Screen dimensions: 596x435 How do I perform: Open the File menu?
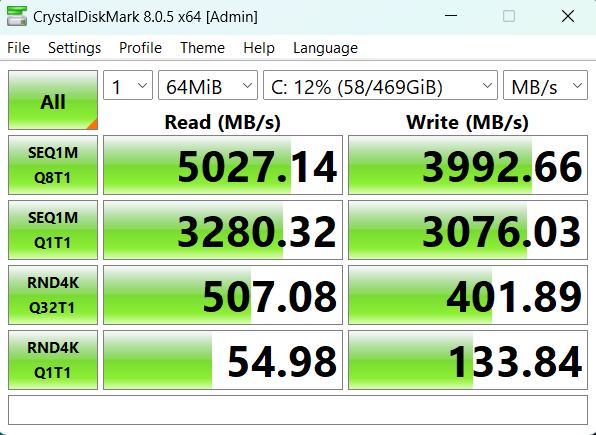coord(18,48)
